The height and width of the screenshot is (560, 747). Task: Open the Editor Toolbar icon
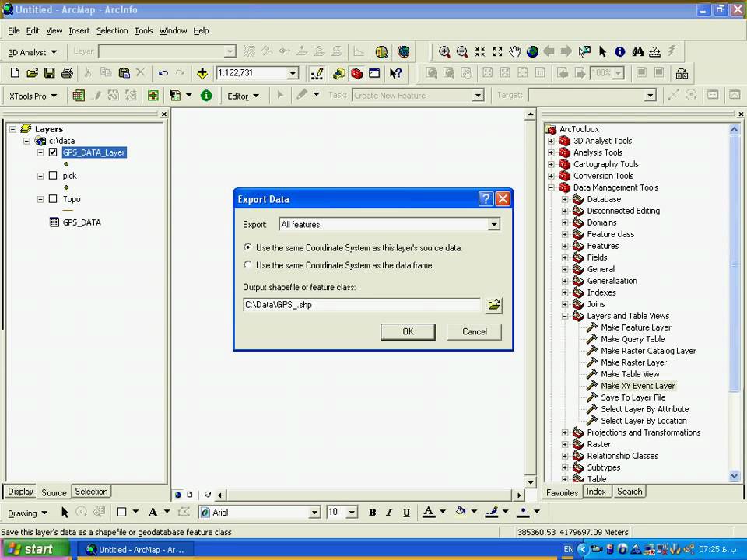point(317,73)
